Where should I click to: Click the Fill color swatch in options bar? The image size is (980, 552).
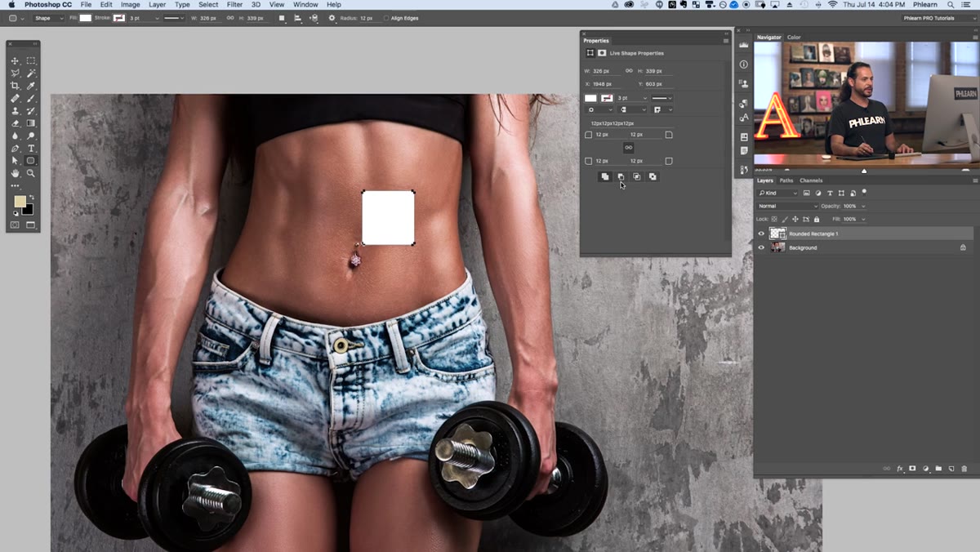[85, 18]
